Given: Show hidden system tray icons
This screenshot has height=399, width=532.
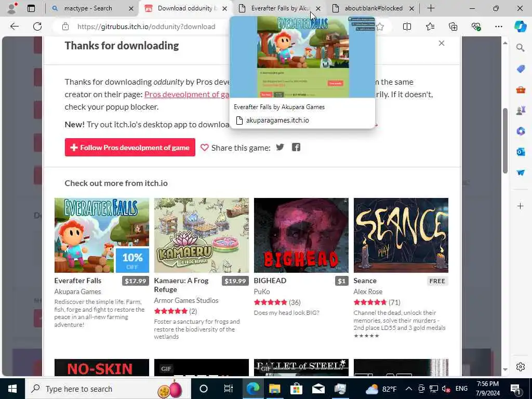Looking at the screenshot, I should tap(408, 389).
